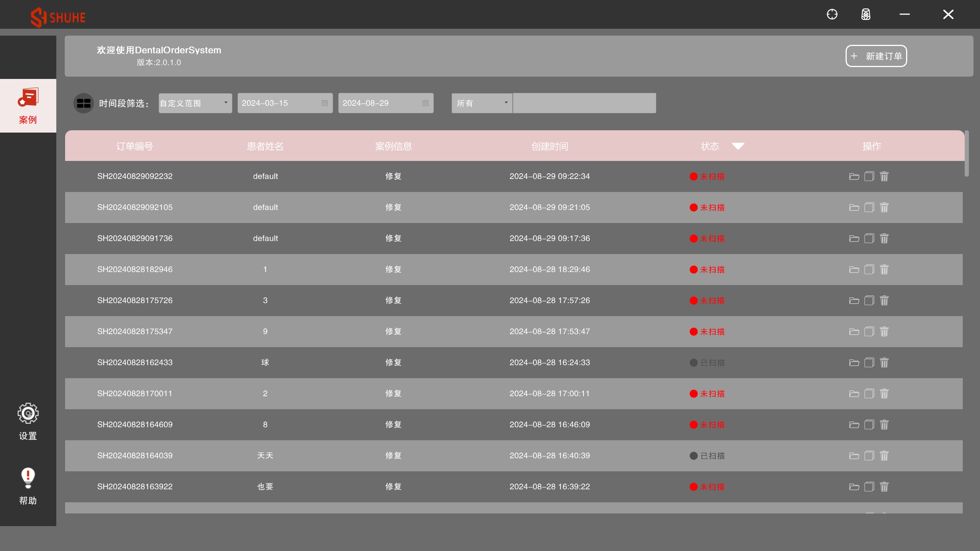Minimize the SHUHE window
The image size is (980, 551).
(x=905, y=15)
